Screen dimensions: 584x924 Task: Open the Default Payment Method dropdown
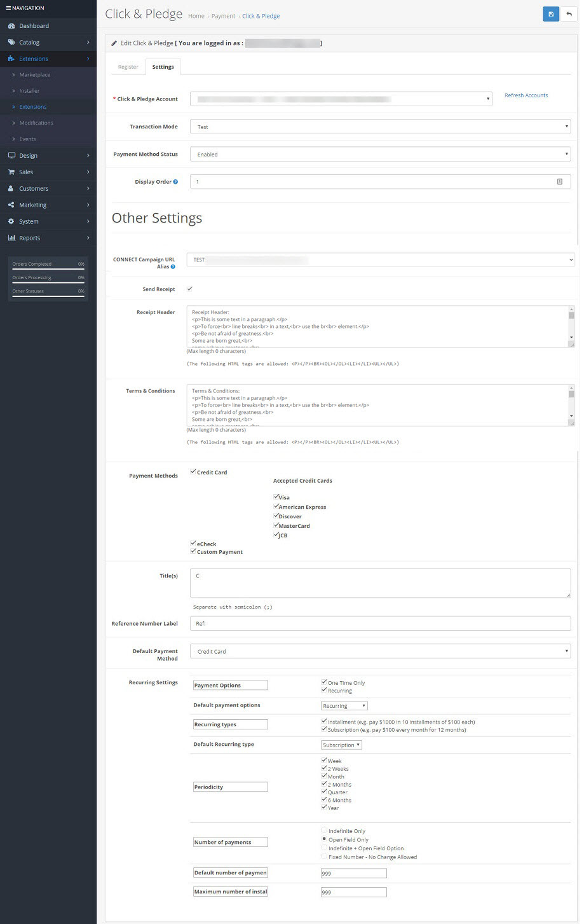click(380, 651)
